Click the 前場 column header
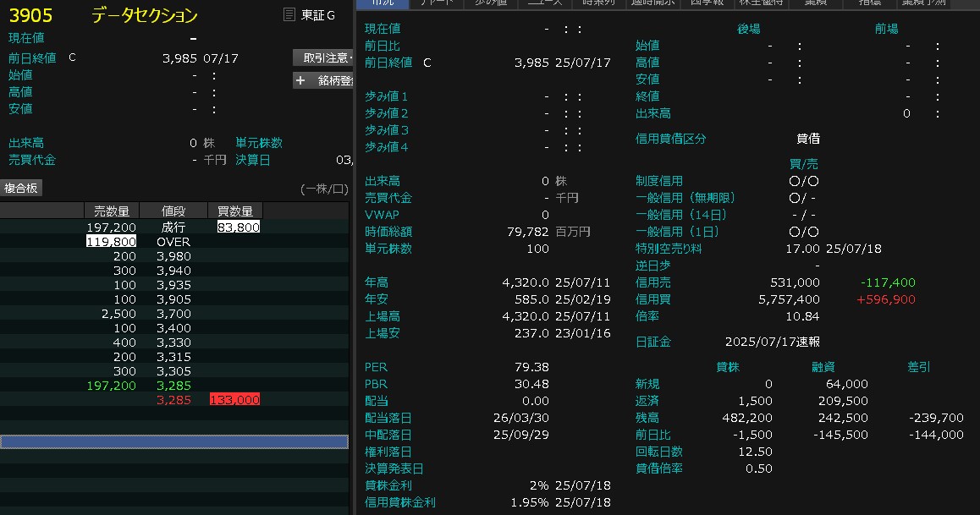The height and width of the screenshot is (515, 980). [886, 29]
